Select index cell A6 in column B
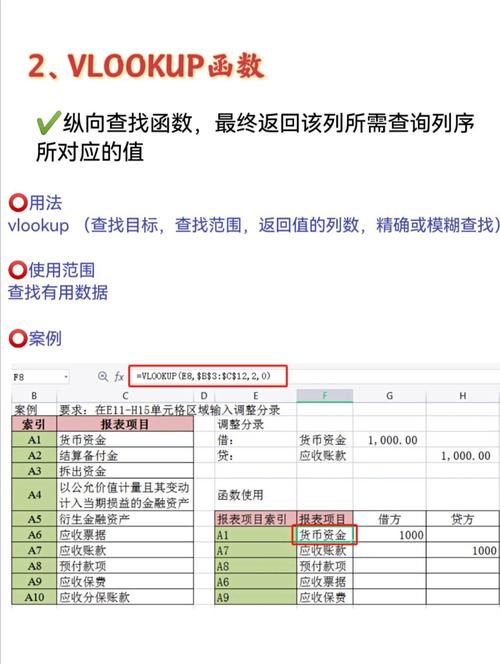Screen dimensions: 500x664 click(x=34, y=534)
